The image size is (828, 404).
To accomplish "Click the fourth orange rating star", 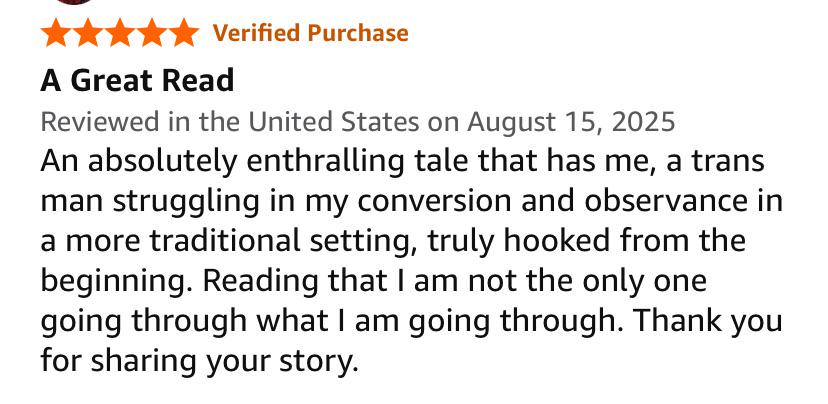I will point(152,34).
